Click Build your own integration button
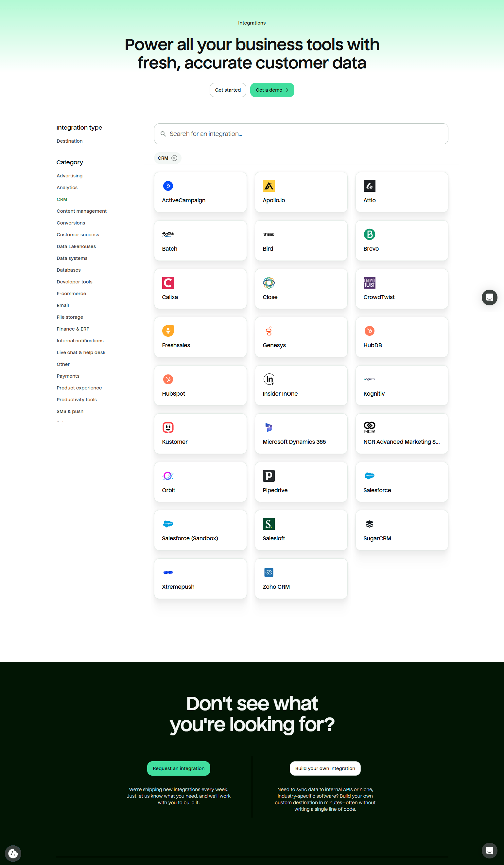504x865 pixels. click(325, 768)
